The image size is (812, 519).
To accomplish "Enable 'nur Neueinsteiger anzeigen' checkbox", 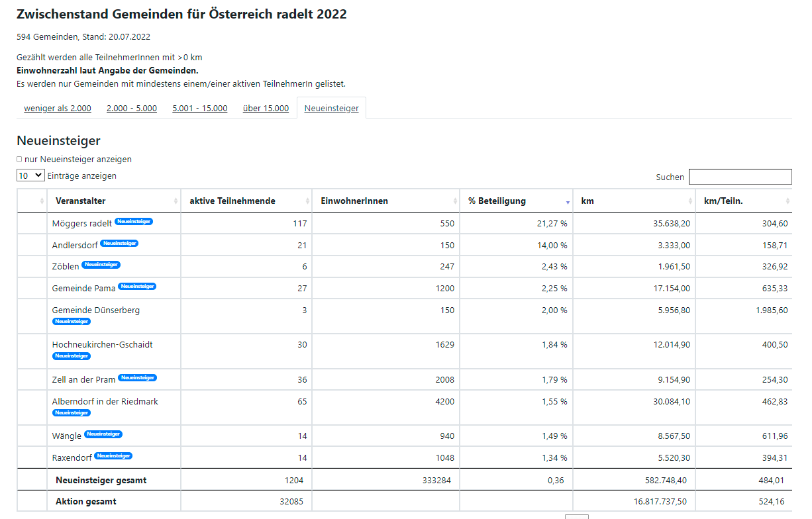I will coord(19,159).
